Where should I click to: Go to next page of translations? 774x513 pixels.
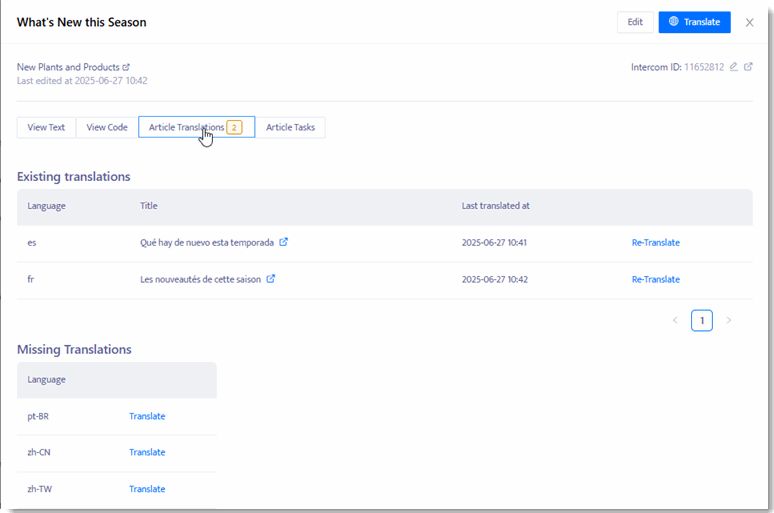click(x=729, y=320)
